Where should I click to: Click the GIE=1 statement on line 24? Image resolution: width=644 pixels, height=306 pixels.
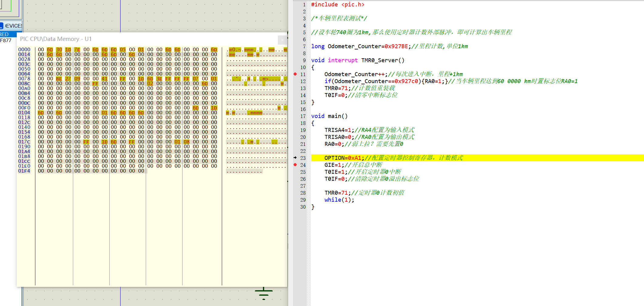click(333, 165)
